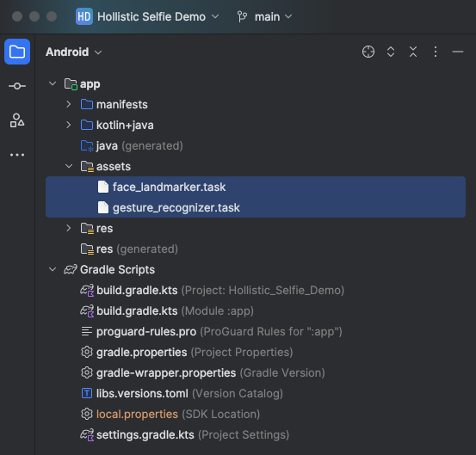This screenshot has height=455, width=476.
Task: Click the macOS minimize window button
Action: (34, 16)
